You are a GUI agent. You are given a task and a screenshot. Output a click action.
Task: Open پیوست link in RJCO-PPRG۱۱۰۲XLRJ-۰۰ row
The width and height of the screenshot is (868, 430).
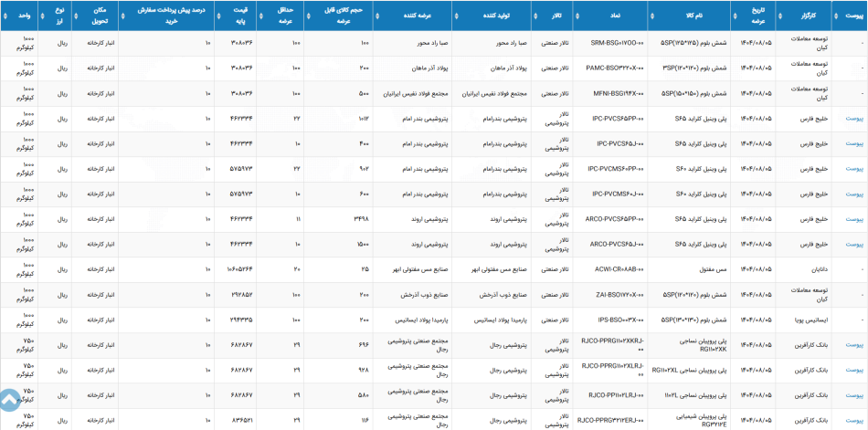point(854,371)
